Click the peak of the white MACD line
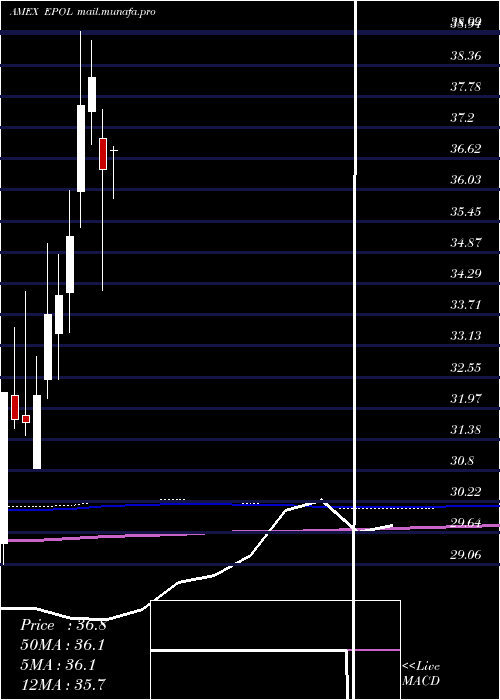 point(321,500)
